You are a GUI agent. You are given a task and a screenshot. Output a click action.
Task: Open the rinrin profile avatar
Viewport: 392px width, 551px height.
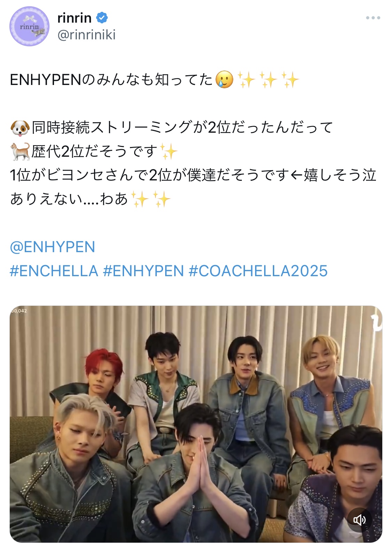coord(29,26)
